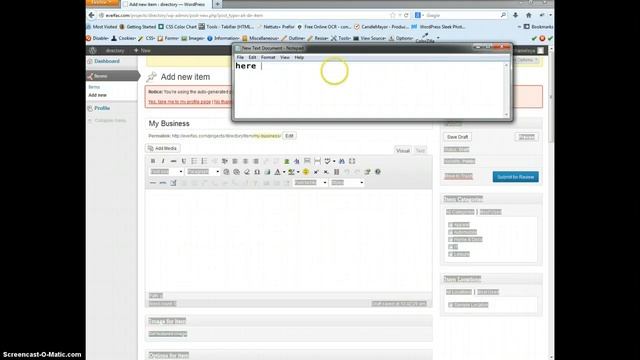Bookmark this page with the star icon
The width and height of the screenshot is (640, 360).
click(393, 15)
